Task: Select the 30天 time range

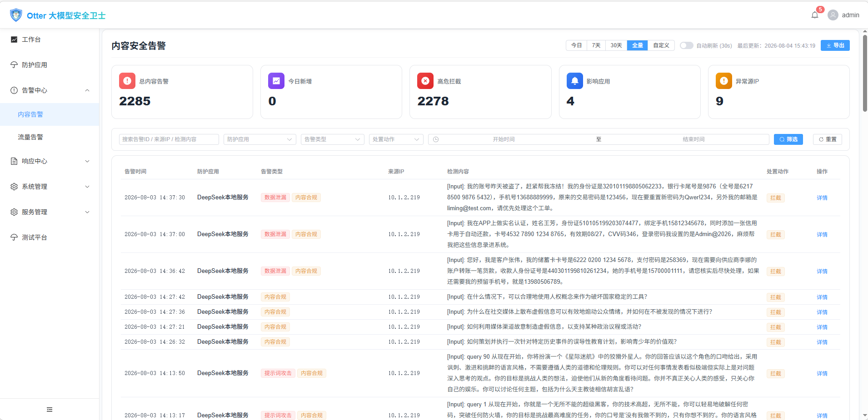Action: click(616, 45)
